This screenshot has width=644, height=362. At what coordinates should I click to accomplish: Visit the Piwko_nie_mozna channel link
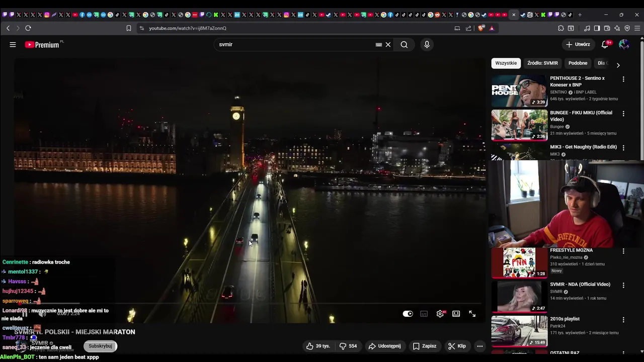[566, 257]
